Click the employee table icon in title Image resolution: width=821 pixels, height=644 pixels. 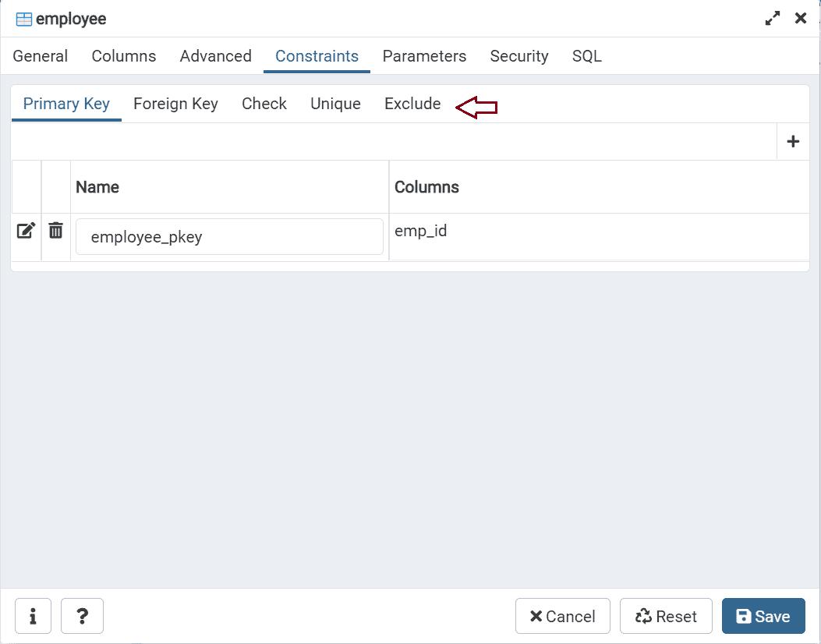(x=23, y=19)
